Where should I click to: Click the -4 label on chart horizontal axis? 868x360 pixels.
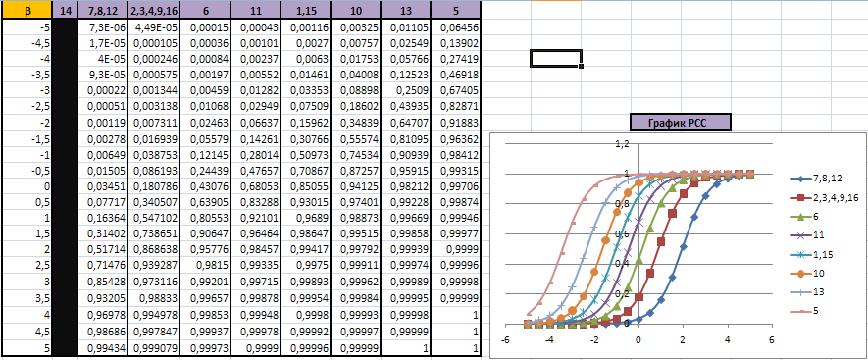549,339
